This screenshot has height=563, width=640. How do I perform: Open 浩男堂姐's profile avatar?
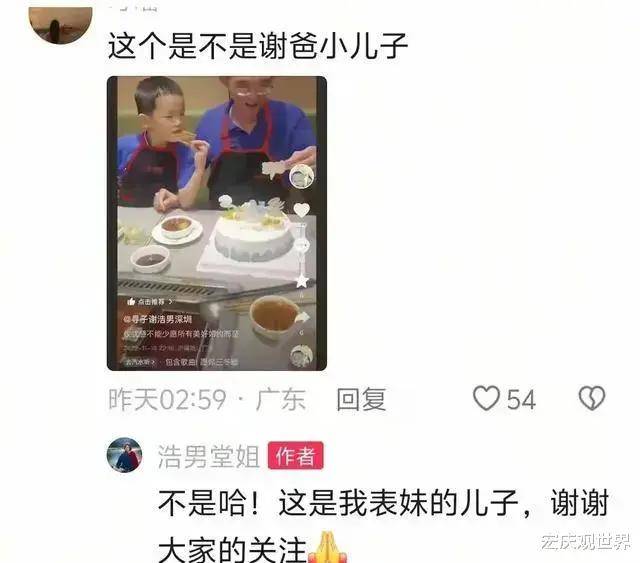[x=124, y=455]
